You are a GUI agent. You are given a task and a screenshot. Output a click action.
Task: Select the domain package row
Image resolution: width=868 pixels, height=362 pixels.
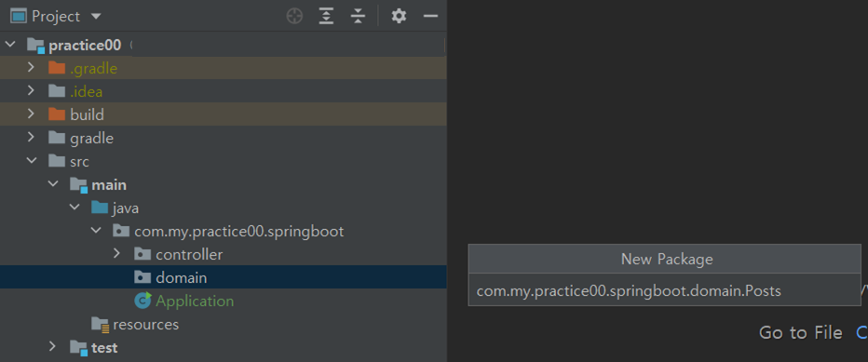point(224,276)
